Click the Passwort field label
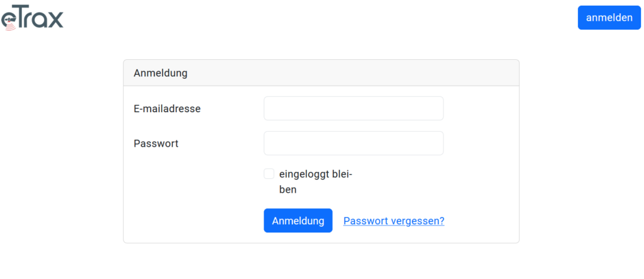644x279 pixels. (x=156, y=144)
